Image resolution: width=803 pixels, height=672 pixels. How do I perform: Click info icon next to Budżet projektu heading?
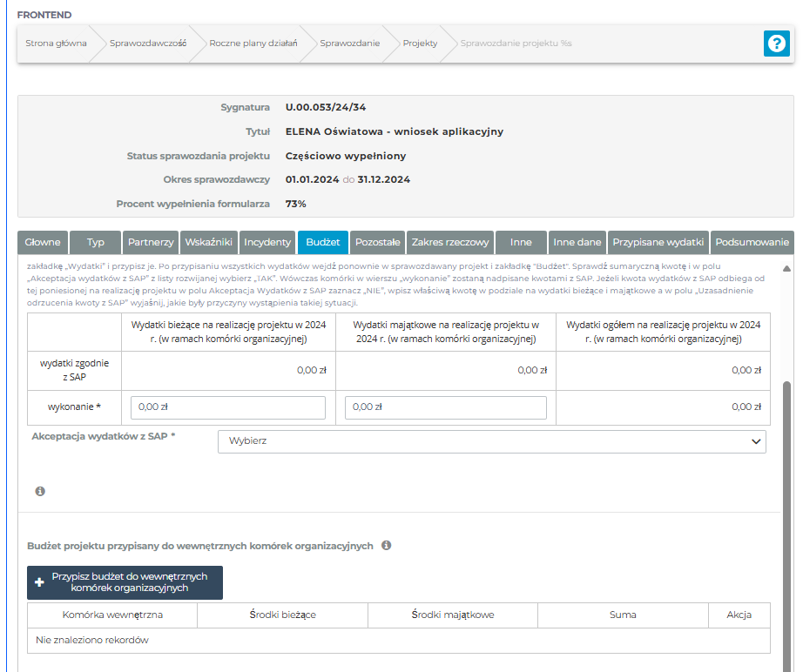click(386, 546)
